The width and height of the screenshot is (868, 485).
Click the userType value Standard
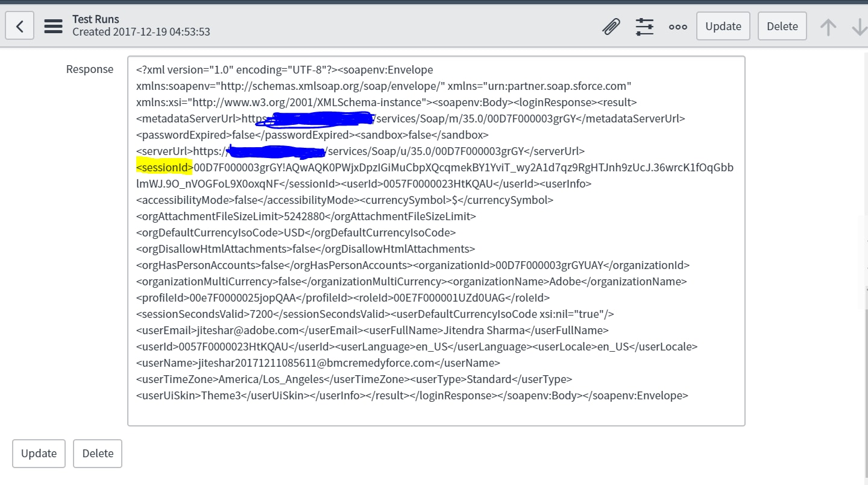[489, 379]
